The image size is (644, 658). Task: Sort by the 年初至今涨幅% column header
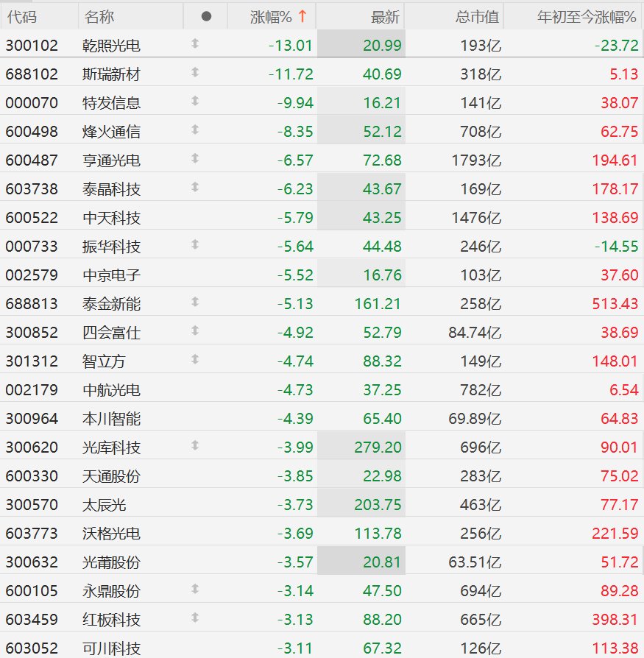coord(587,17)
